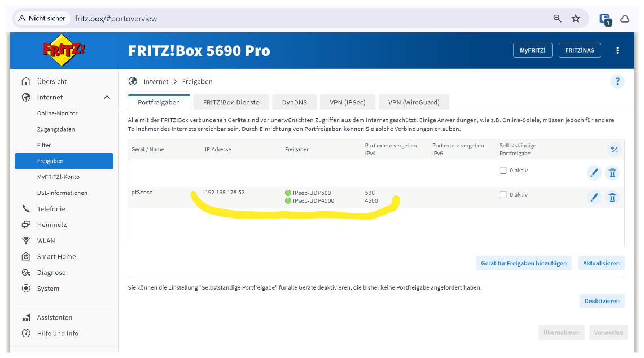Click the pencil icon in the empty first row

tap(594, 173)
